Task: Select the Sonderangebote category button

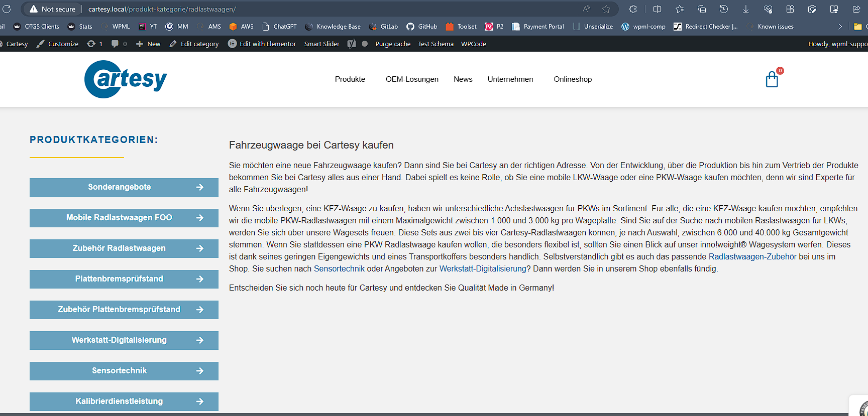Action: [x=124, y=187]
